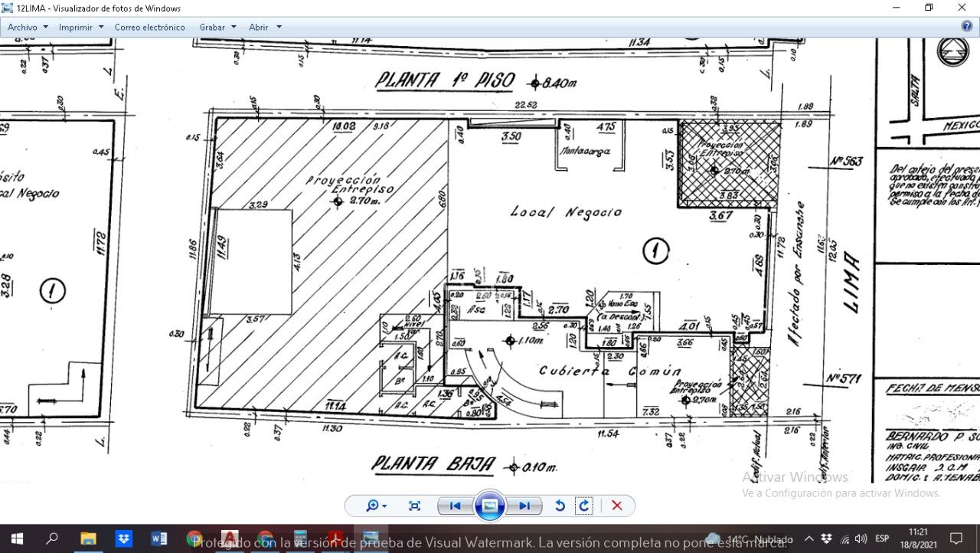Click the Windows Start button
980x553 pixels.
[17, 538]
